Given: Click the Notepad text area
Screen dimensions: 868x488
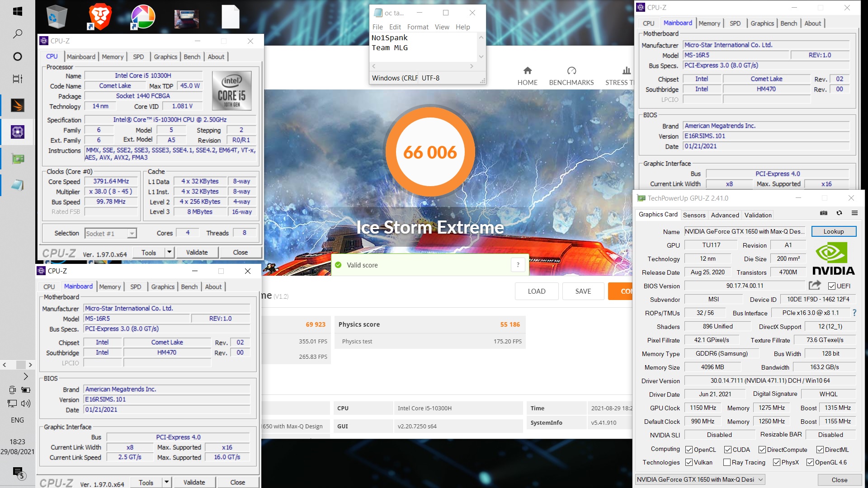Looking at the screenshot, I should (x=424, y=47).
